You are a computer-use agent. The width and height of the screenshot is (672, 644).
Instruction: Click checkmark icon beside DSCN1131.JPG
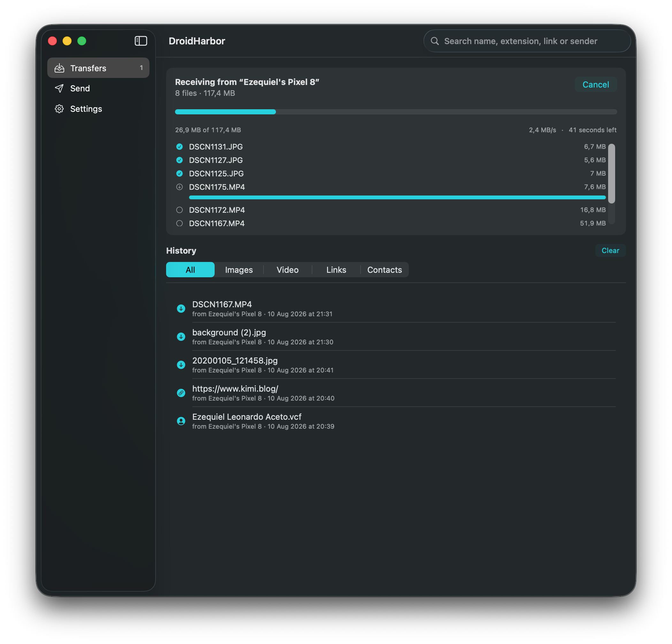coord(179,147)
